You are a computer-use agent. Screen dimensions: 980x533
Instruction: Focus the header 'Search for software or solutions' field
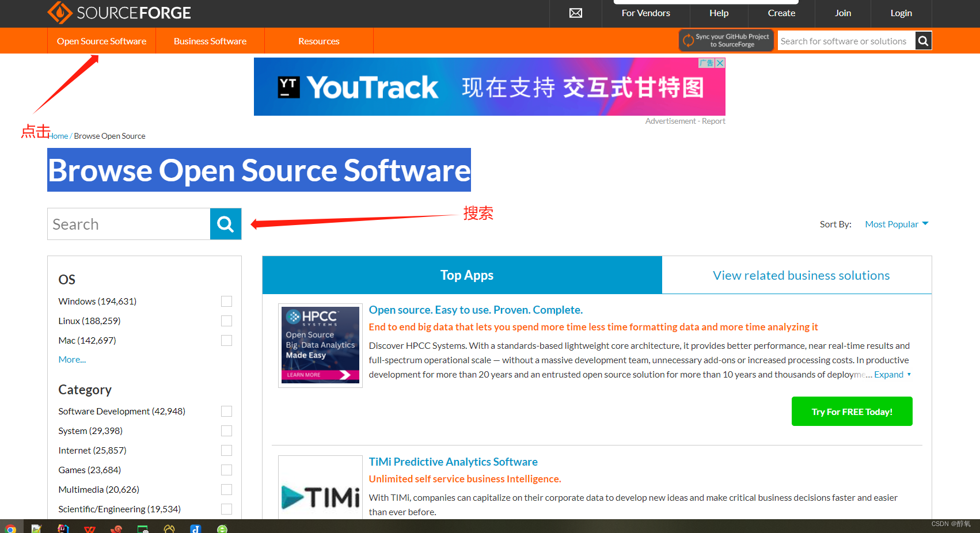tap(846, 41)
